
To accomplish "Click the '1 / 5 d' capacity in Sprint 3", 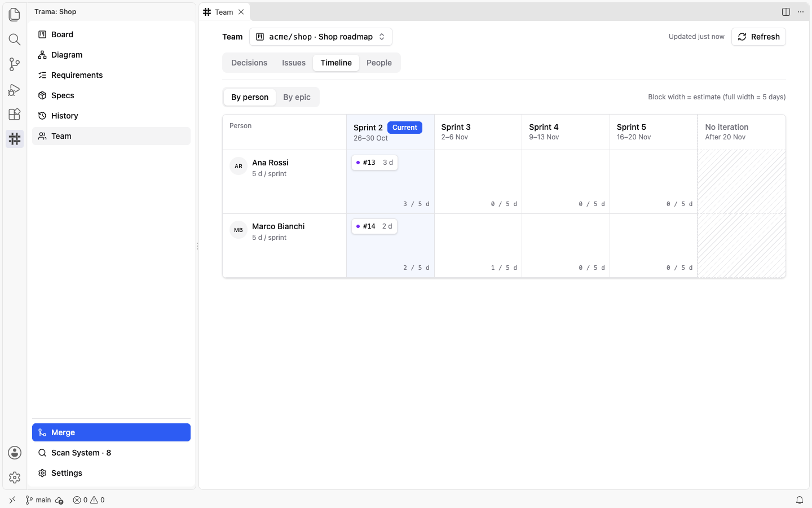I will [504, 268].
